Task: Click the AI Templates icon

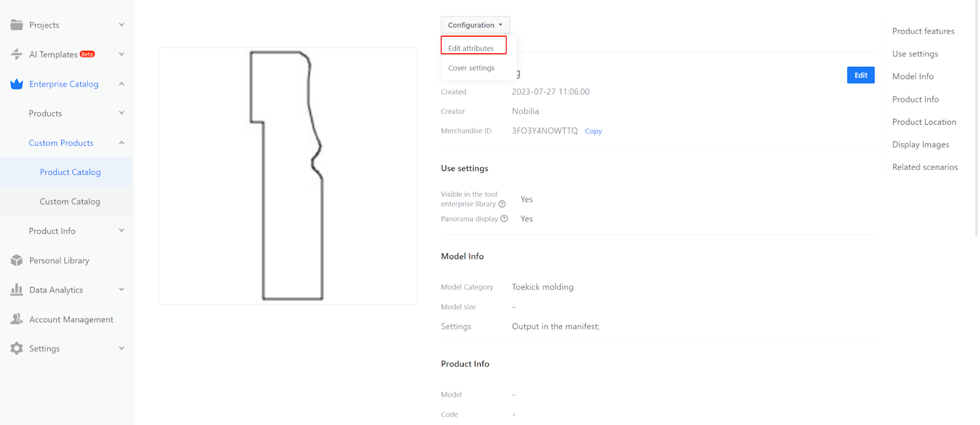Action: point(17,55)
